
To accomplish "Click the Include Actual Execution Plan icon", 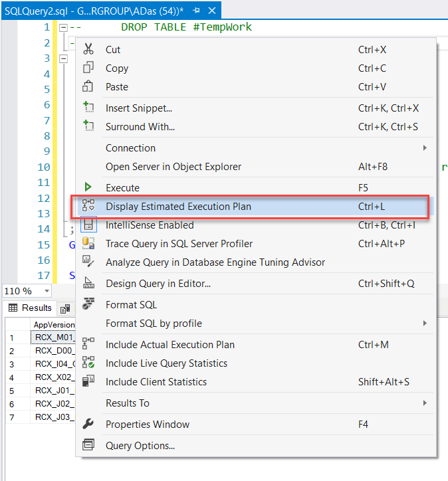I will point(88,343).
